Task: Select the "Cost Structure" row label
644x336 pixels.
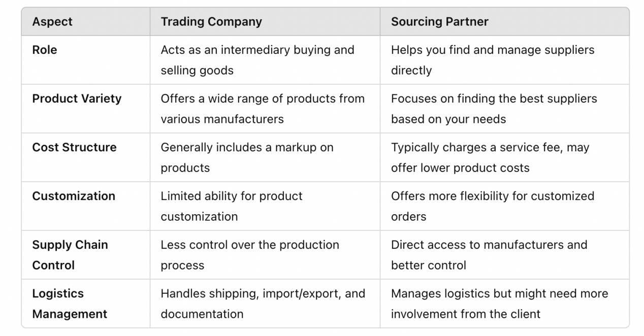Action: pos(74,147)
